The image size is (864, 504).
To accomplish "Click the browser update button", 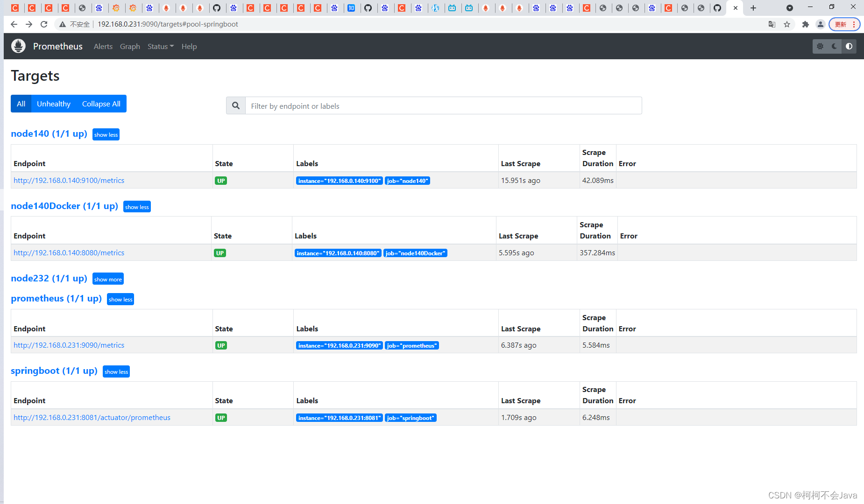I will [844, 24].
